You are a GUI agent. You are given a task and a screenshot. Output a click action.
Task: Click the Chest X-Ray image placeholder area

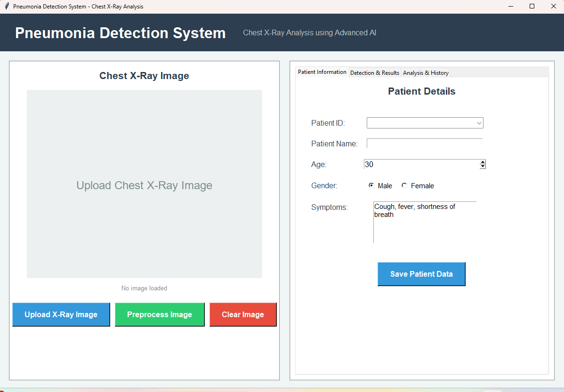[x=144, y=184]
